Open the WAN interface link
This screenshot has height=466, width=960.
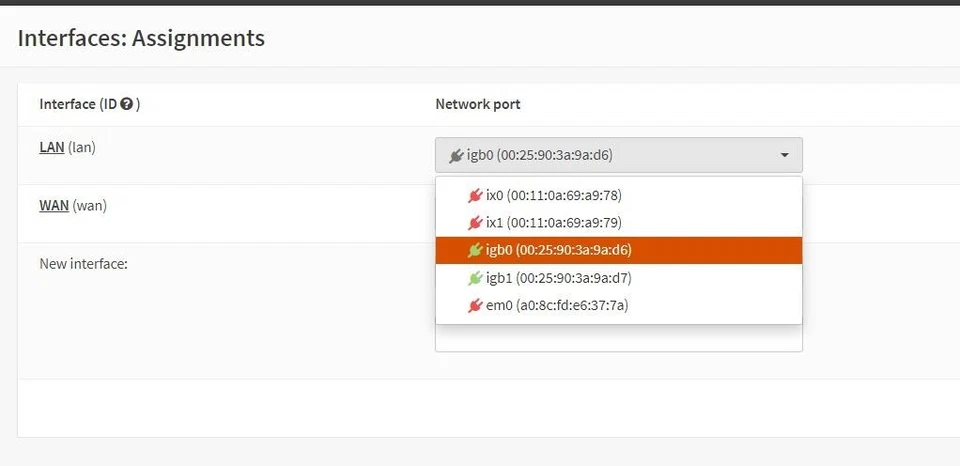click(54, 205)
